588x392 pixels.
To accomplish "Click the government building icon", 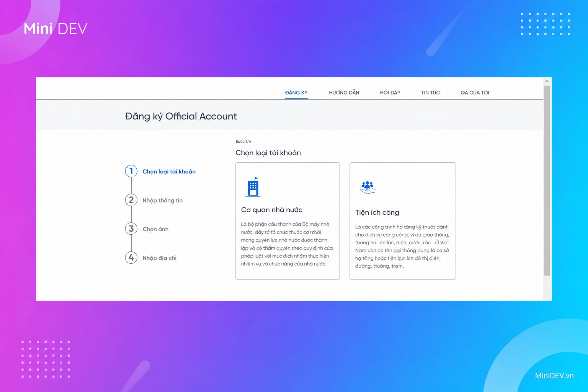I will point(253,186).
